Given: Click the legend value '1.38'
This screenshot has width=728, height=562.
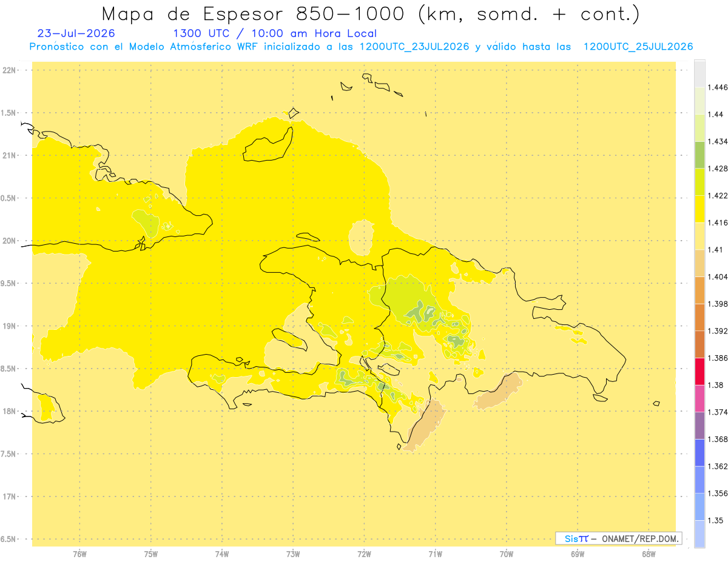Looking at the screenshot, I should click(715, 385).
